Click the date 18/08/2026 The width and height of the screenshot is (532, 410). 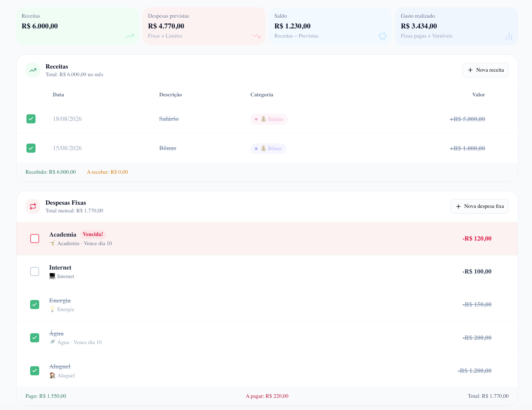(x=67, y=119)
